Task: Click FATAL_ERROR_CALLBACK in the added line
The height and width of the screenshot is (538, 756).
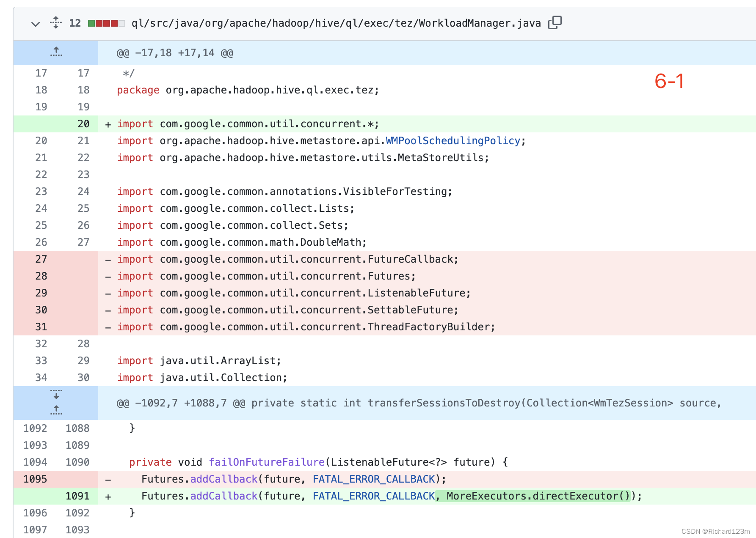Action: pos(374,496)
